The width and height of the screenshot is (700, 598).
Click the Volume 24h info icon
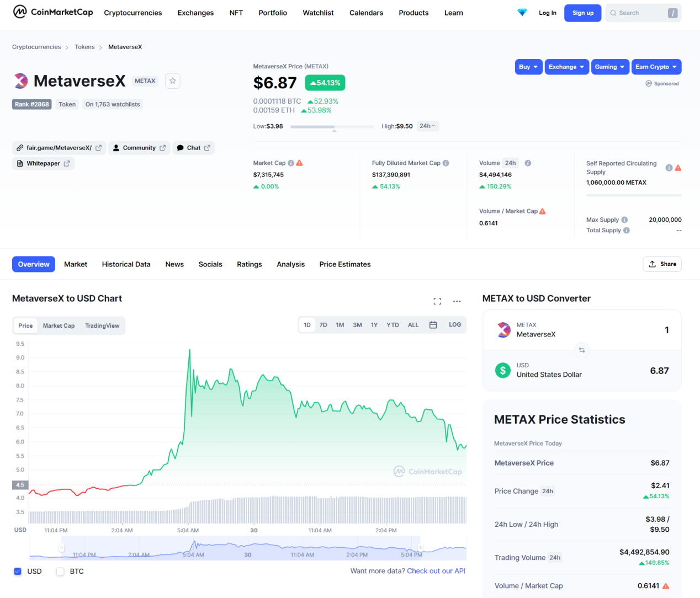528,163
